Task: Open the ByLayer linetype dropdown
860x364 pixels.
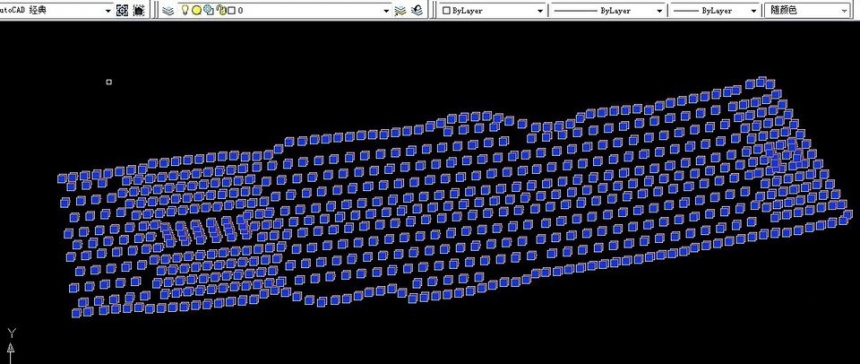Action: pyautogui.click(x=607, y=10)
